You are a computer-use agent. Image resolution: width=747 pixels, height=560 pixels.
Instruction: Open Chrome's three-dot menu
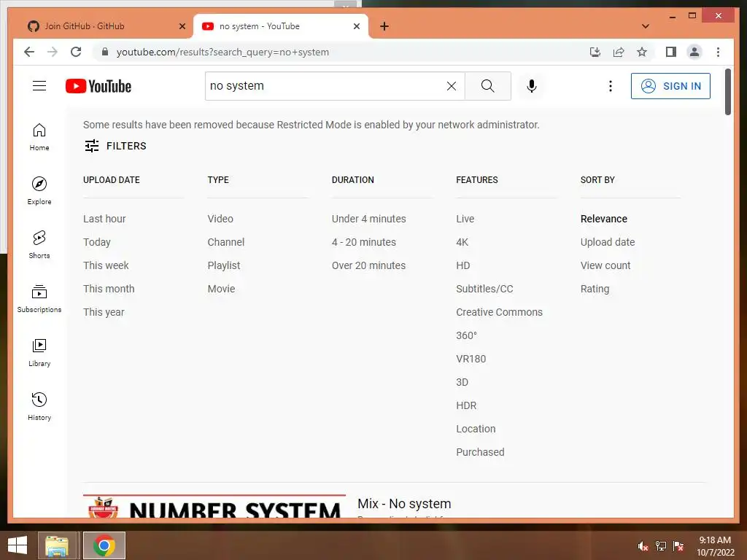(718, 52)
